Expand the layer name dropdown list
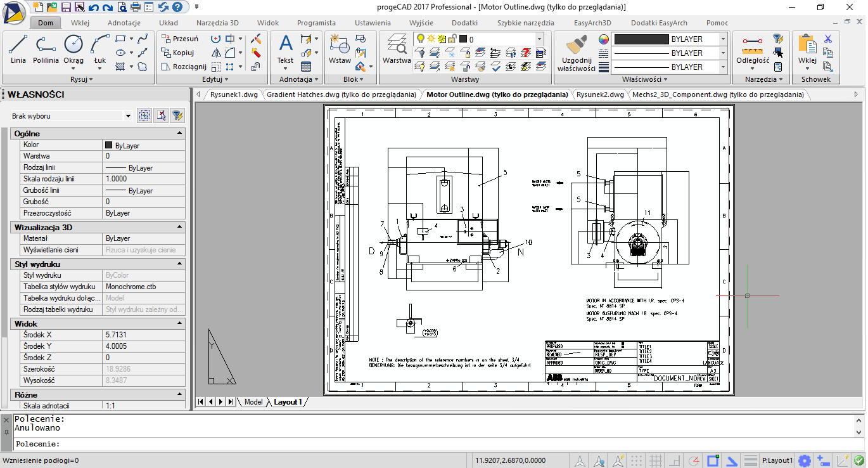 [540, 39]
